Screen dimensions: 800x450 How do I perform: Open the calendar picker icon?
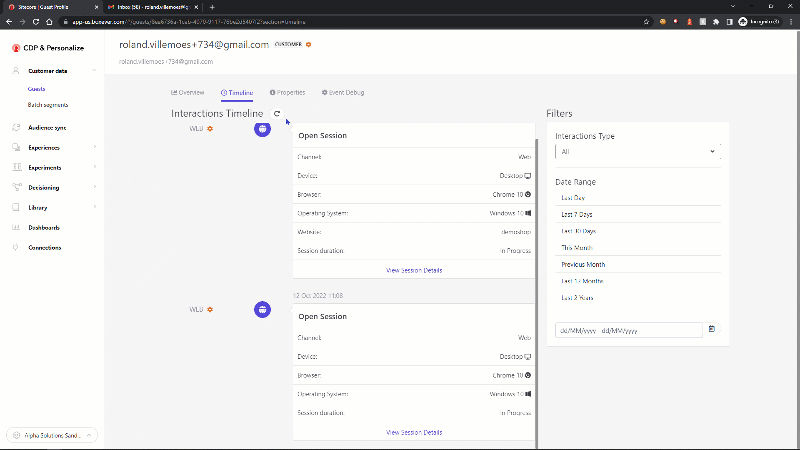coord(712,329)
